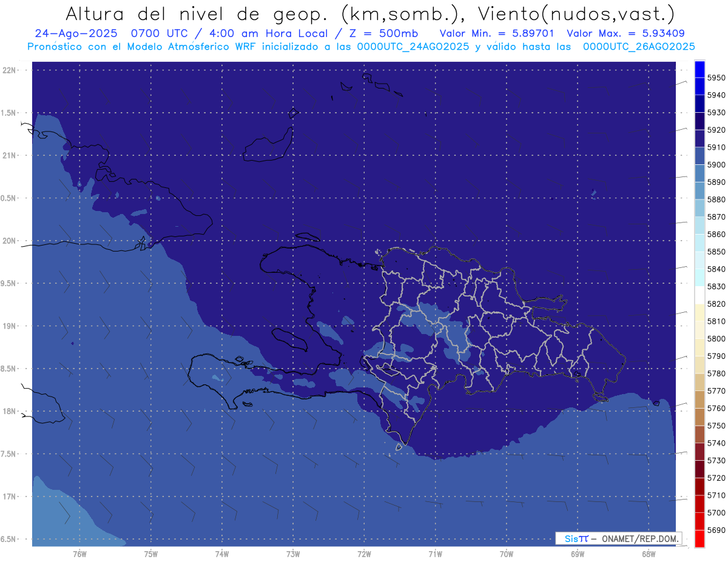
Task: Click the '69W' longitude label
Action: coord(578,554)
